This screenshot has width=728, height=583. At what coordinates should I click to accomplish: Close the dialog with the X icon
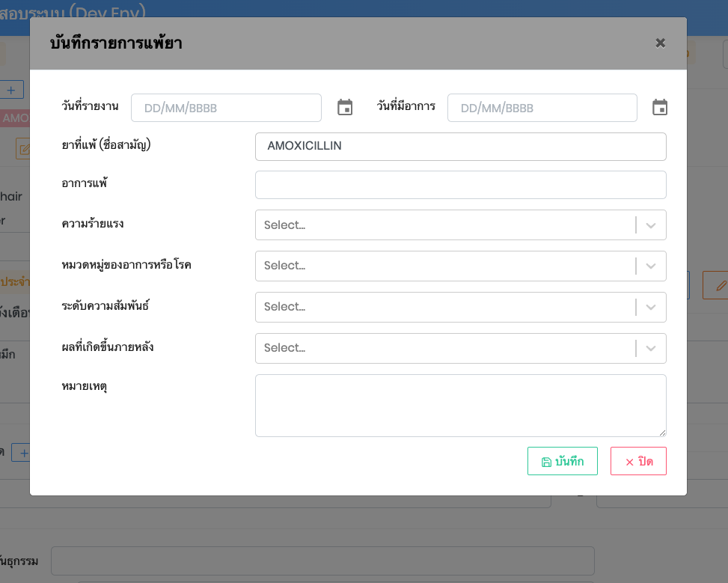(660, 43)
